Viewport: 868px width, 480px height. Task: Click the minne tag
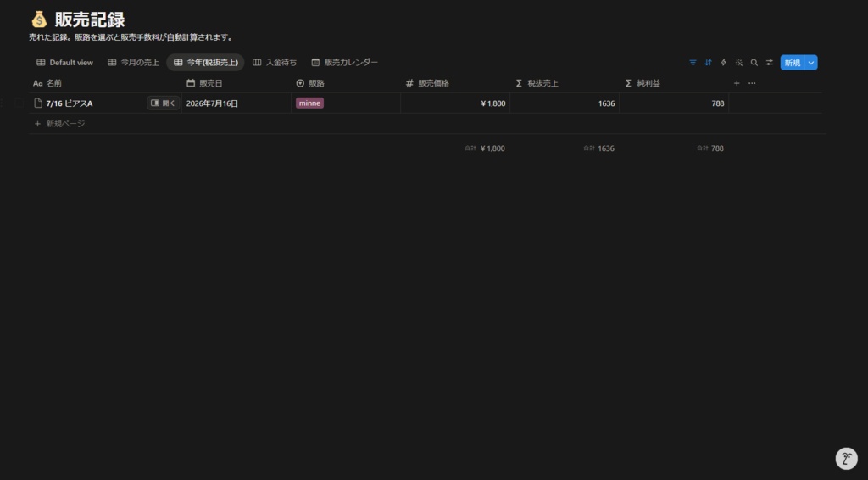[x=309, y=103]
